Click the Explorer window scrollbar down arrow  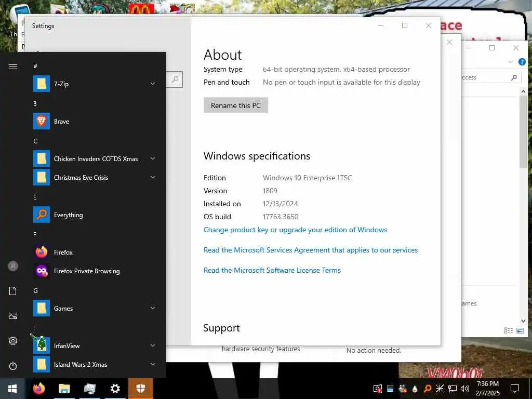[x=523, y=321]
